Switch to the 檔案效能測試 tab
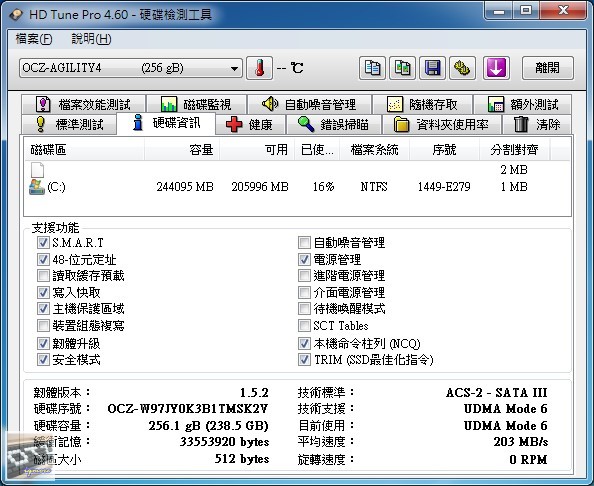Viewport: 594px width, 486px height. point(83,104)
